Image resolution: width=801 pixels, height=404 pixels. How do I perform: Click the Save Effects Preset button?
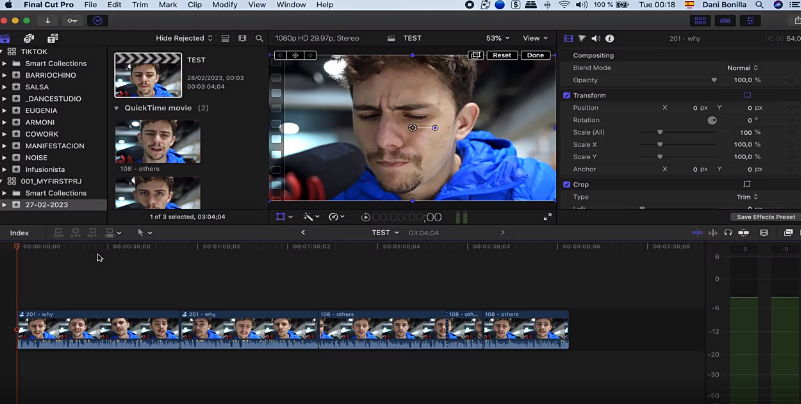pos(765,217)
